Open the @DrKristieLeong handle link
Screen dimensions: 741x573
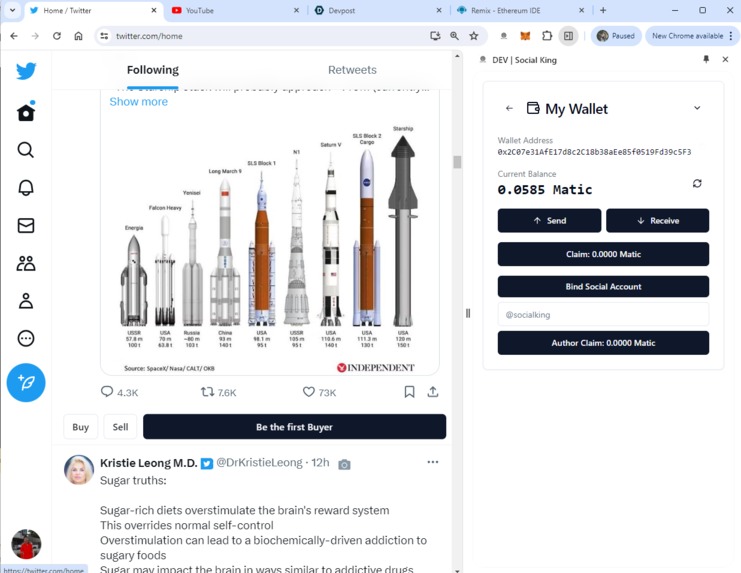pyautogui.click(x=259, y=462)
